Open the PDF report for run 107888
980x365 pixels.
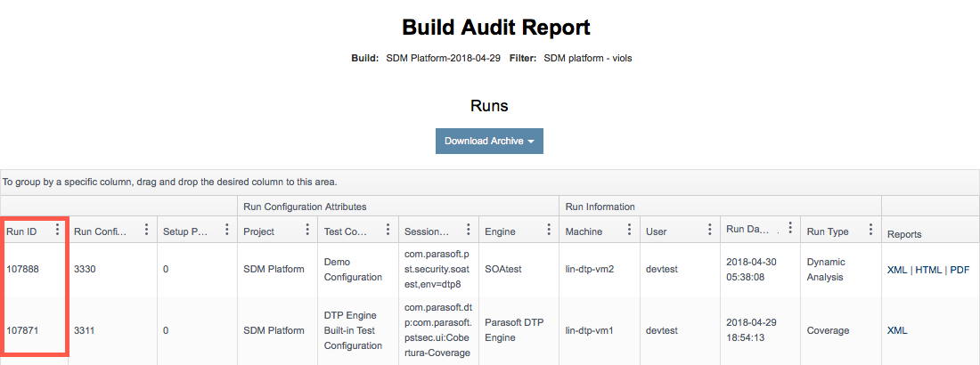coord(960,270)
